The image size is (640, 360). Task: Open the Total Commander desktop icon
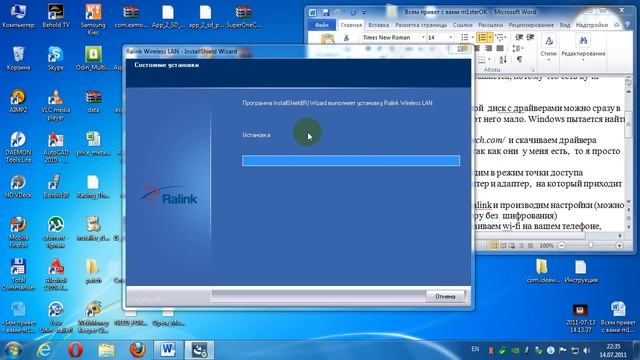click(x=18, y=275)
